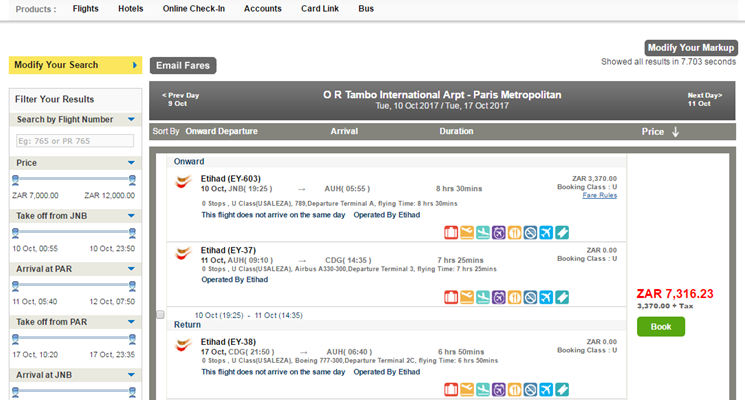Viewport: 745px width, 400px height.
Task: Click flight-time clock icon for EY-603
Action: pyautogui.click(x=498, y=233)
